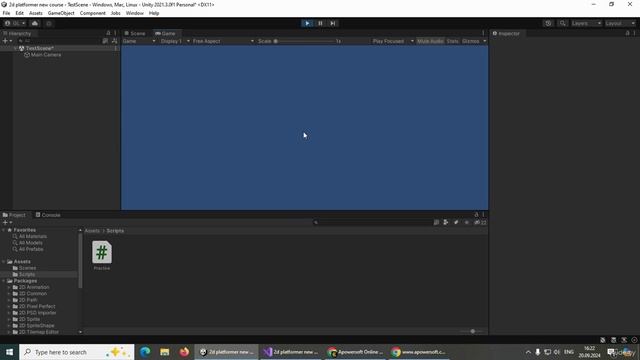The image size is (640, 360).
Task: Open the Windows Start button
Action: point(9,352)
